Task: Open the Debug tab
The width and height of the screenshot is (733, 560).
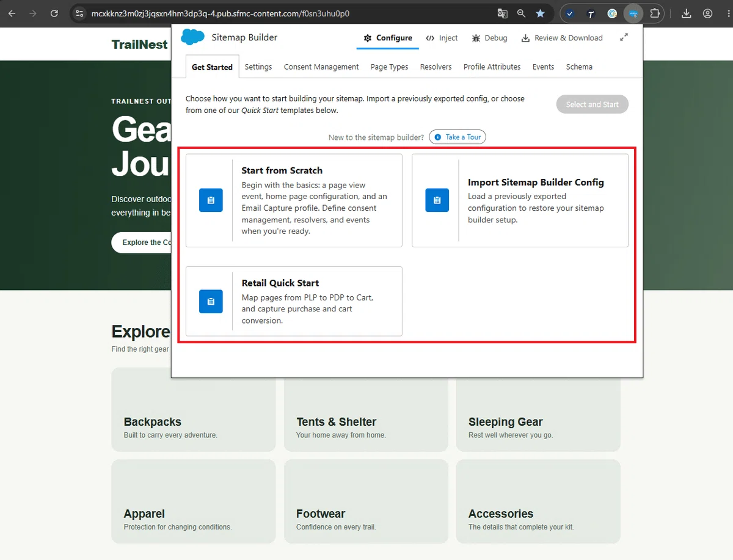Action: (x=489, y=38)
